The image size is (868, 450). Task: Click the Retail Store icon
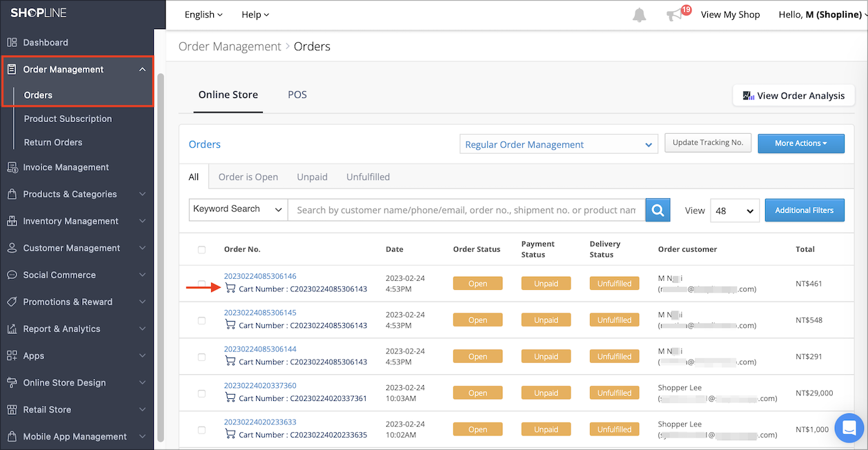12,409
